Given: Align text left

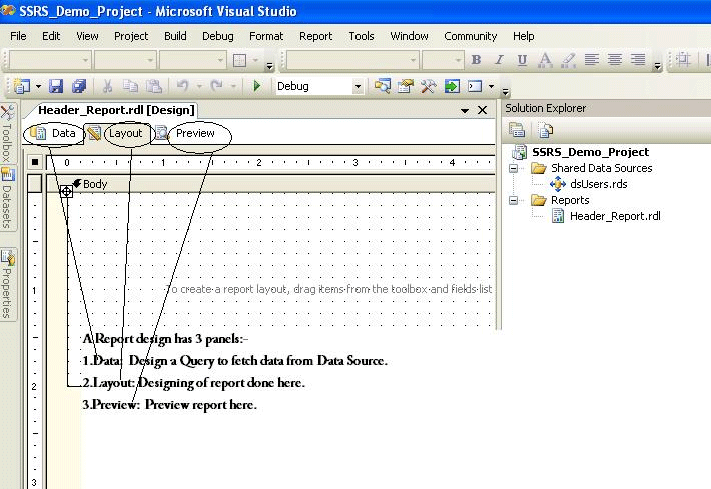Looking at the screenshot, I should [x=591, y=59].
